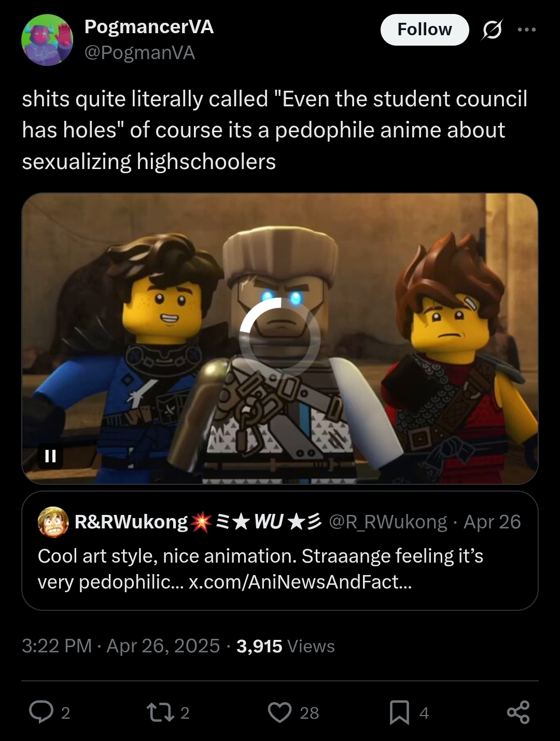Open the Grok slashed-circle icon
The height and width of the screenshot is (741, 560).
click(492, 30)
